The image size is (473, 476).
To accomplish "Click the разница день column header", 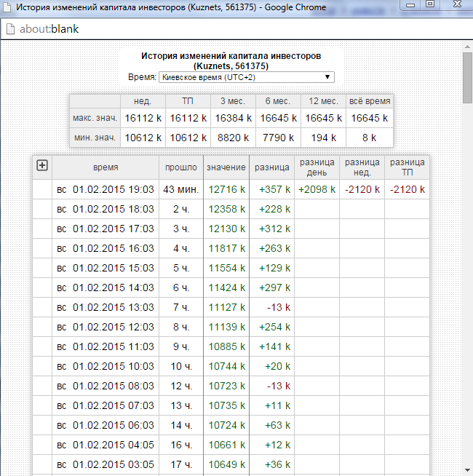I will [x=317, y=167].
